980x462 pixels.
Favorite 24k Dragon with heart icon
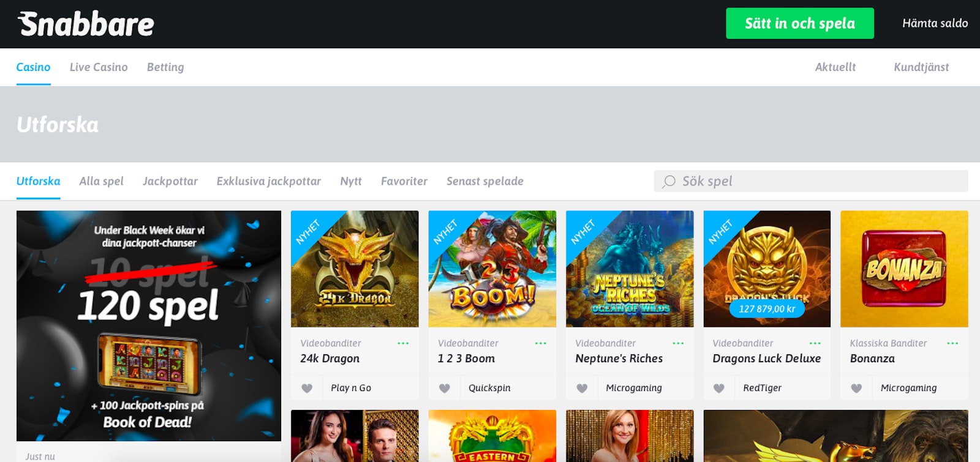pyautogui.click(x=307, y=388)
